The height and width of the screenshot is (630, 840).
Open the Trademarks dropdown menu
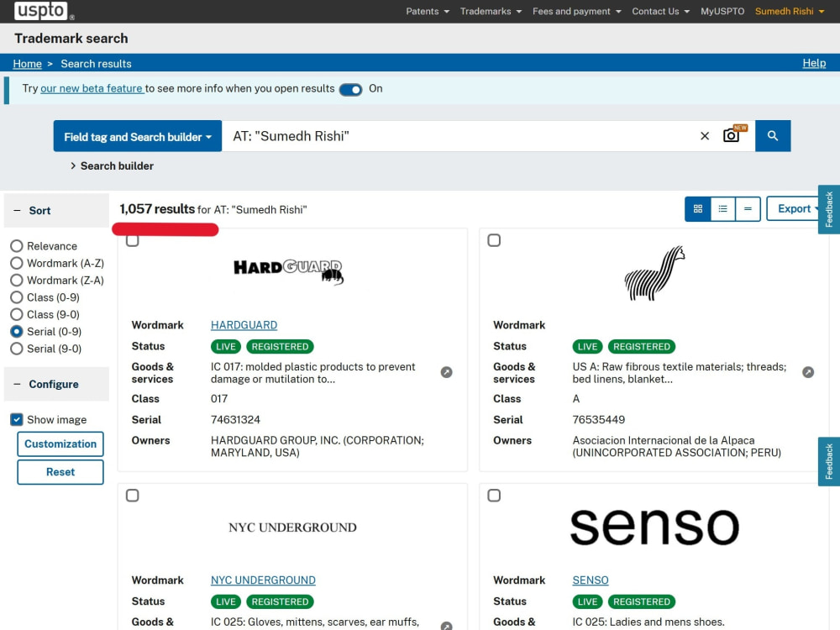(491, 11)
